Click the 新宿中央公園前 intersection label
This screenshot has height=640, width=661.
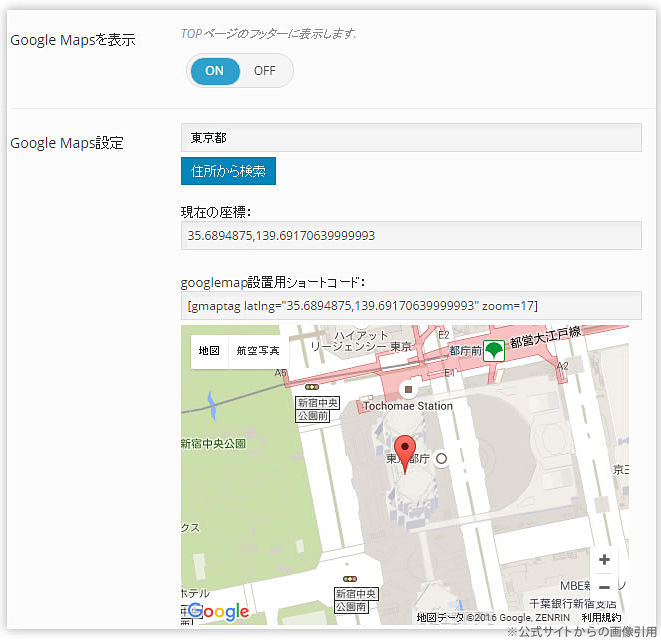click(317, 409)
